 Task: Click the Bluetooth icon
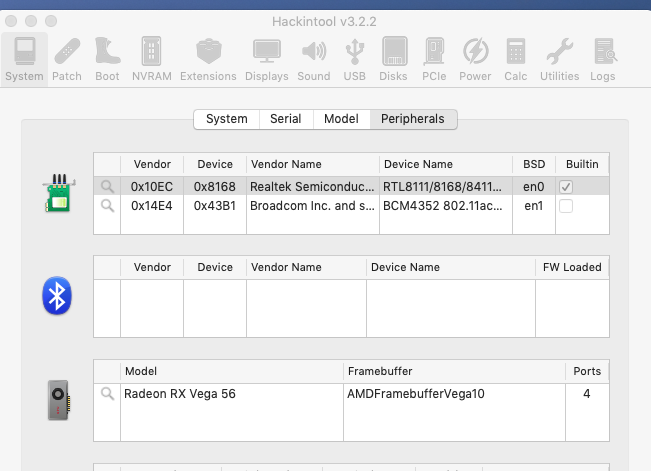click(57, 296)
